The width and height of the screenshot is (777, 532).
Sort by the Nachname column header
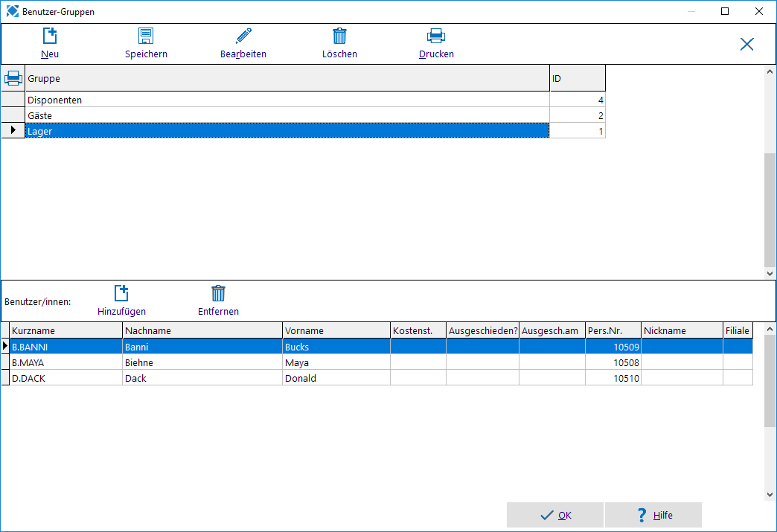[x=202, y=330]
